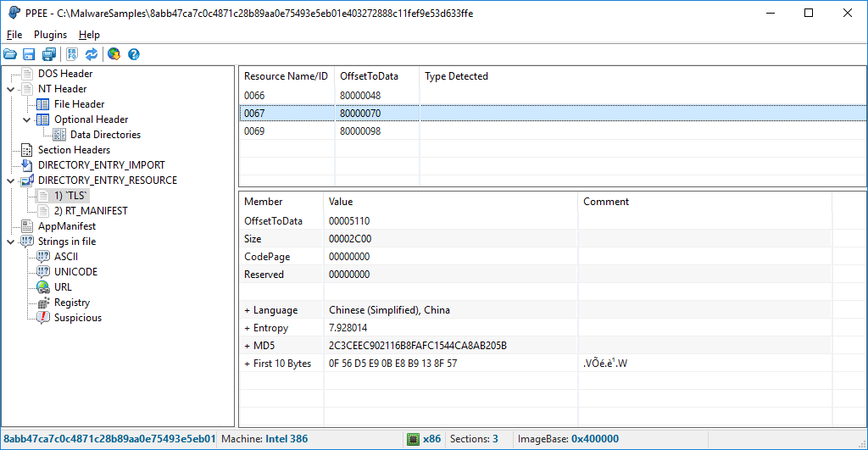Click the offset value 80000048
Screen dimensions: 868x450
tap(360, 96)
